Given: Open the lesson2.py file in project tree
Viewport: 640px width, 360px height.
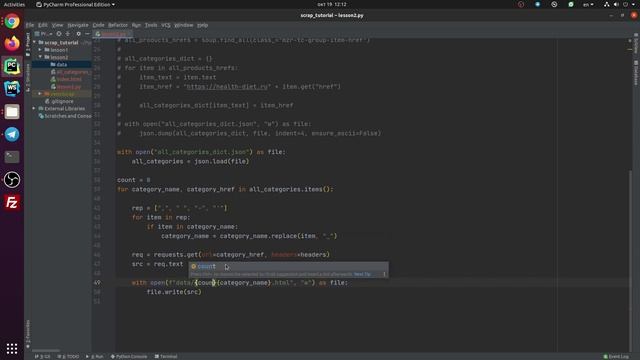Looking at the screenshot, I should click(66, 87).
